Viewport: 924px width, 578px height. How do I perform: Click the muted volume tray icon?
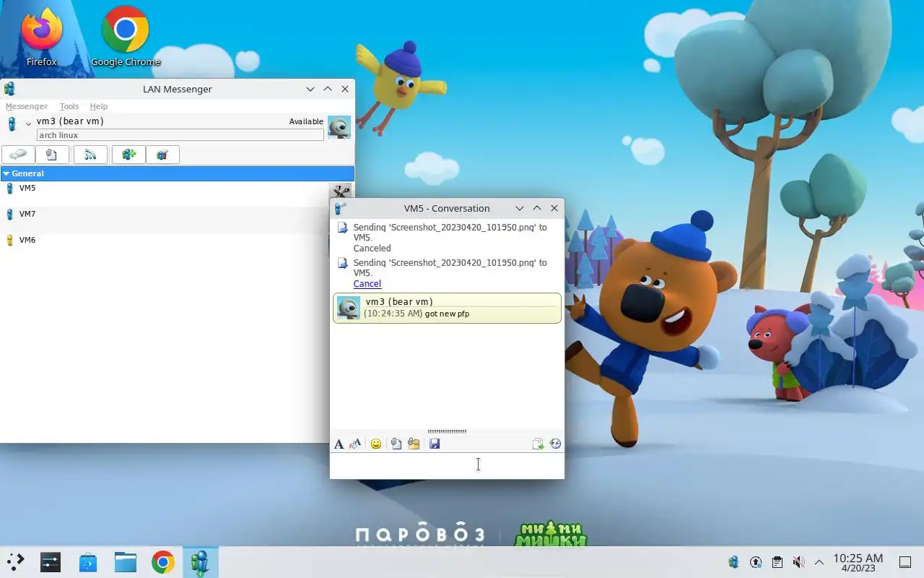click(798, 562)
